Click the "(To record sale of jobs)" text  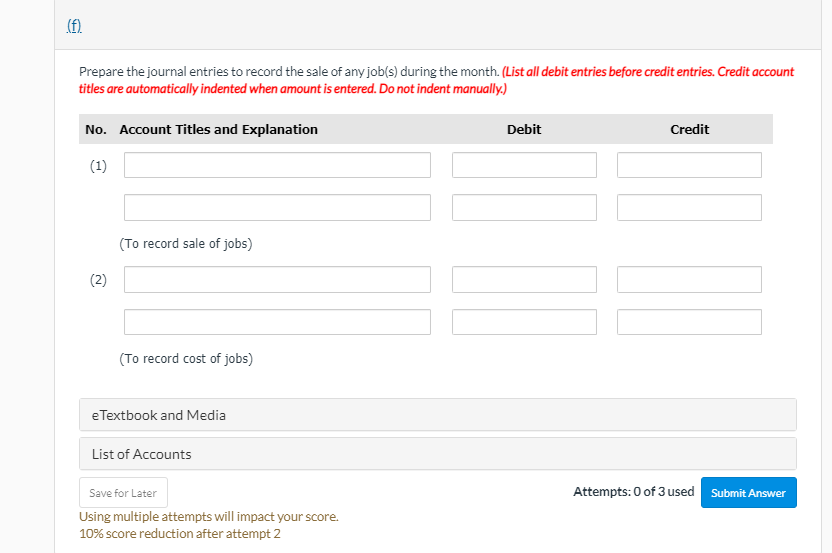click(x=186, y=244)
